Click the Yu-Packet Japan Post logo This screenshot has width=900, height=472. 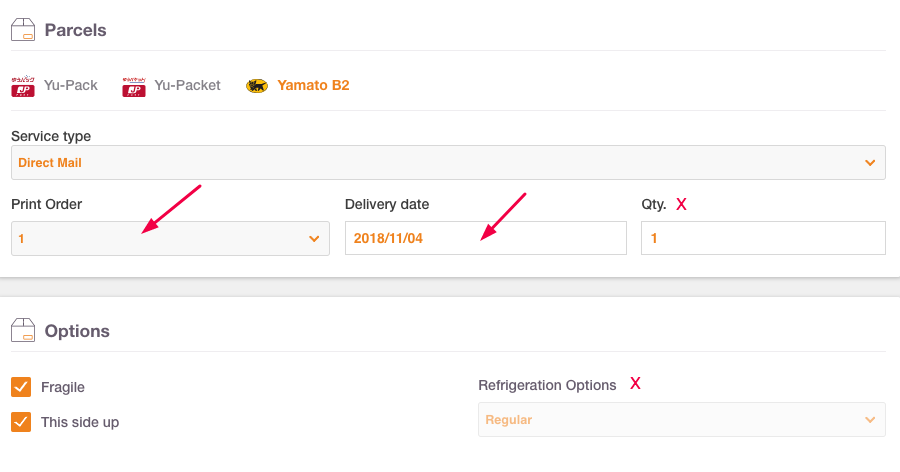click(x=134, y=87)
